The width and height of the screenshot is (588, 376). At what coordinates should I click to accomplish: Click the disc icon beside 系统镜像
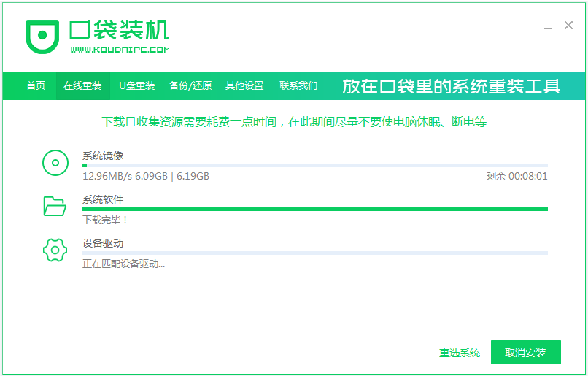click(x=55, y=162)
